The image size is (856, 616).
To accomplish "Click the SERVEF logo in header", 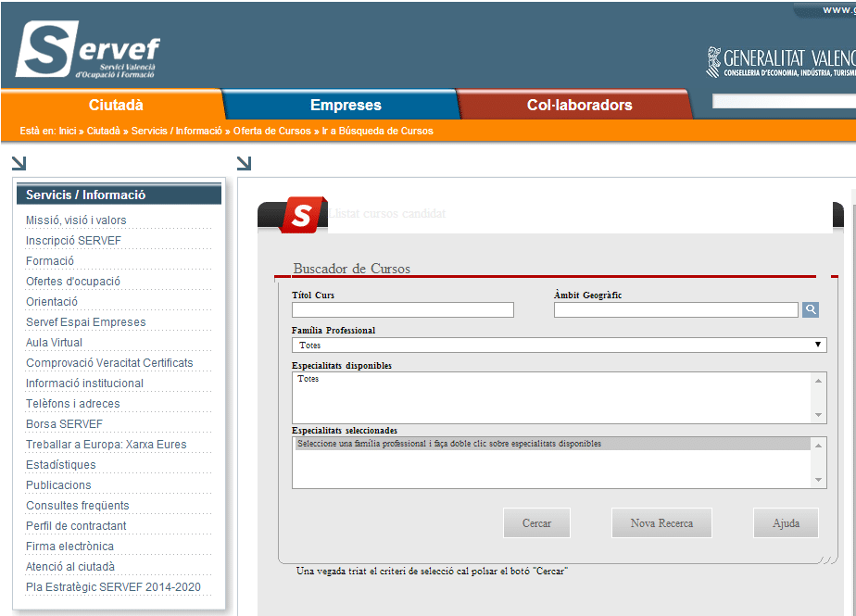I will pos(88,51).
